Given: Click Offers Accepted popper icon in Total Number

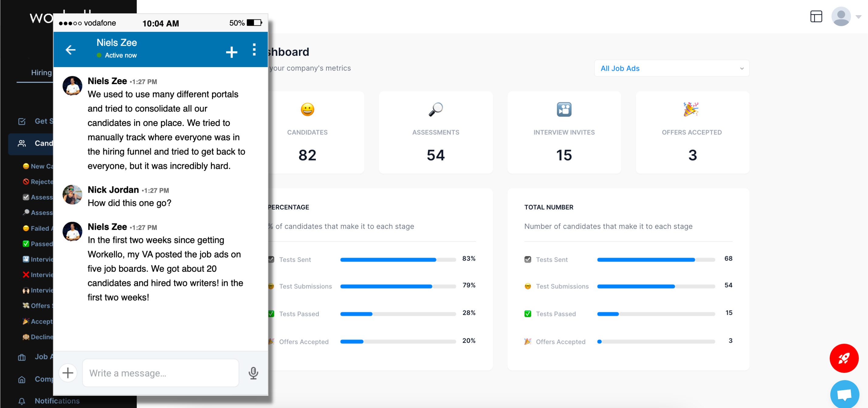Looking at the screenshot, I should point(528,342).
